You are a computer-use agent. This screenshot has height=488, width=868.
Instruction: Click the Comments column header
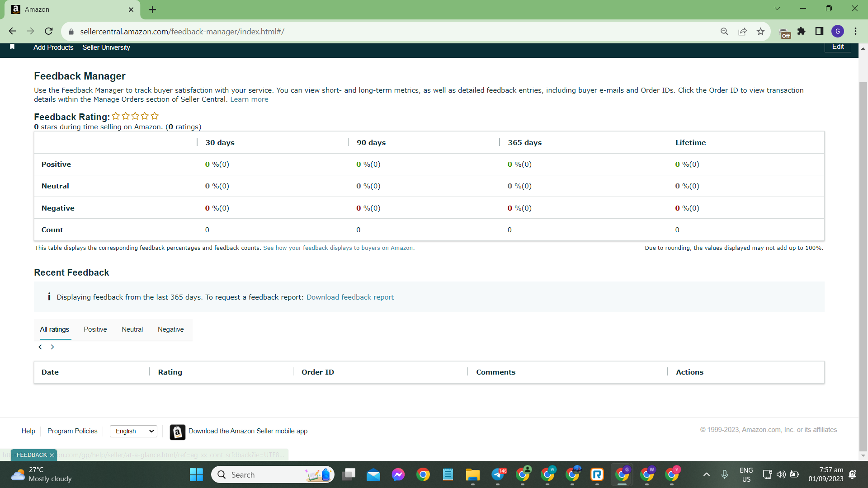tap(495, 372)
